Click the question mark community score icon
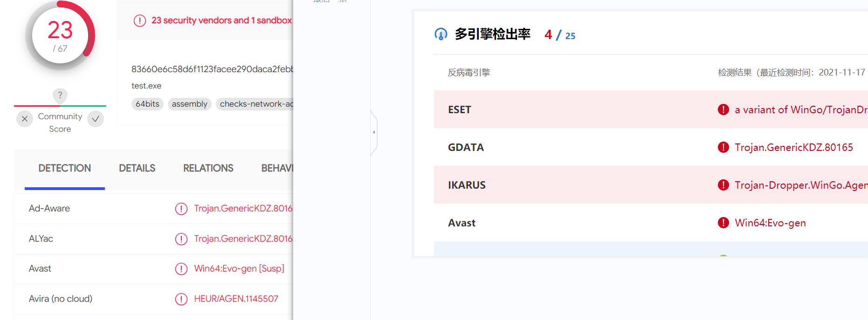The width and height of the screenshot is (868, 320). click(60, 95)
